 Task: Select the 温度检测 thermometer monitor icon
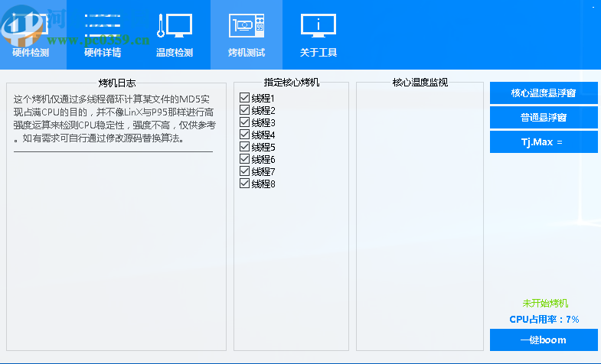pyautogui.click(x=175, y=25)
